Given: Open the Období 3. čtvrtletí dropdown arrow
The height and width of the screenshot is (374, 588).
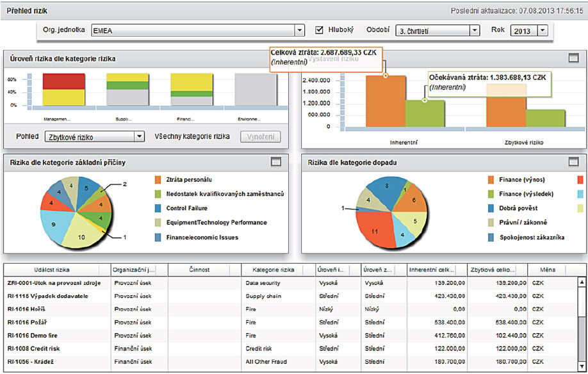Looking at the screenshot, I should tap(475, 30).
